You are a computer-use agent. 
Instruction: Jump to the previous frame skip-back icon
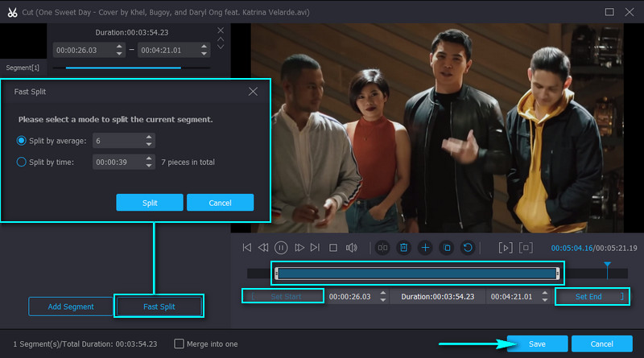click(247, 248)
